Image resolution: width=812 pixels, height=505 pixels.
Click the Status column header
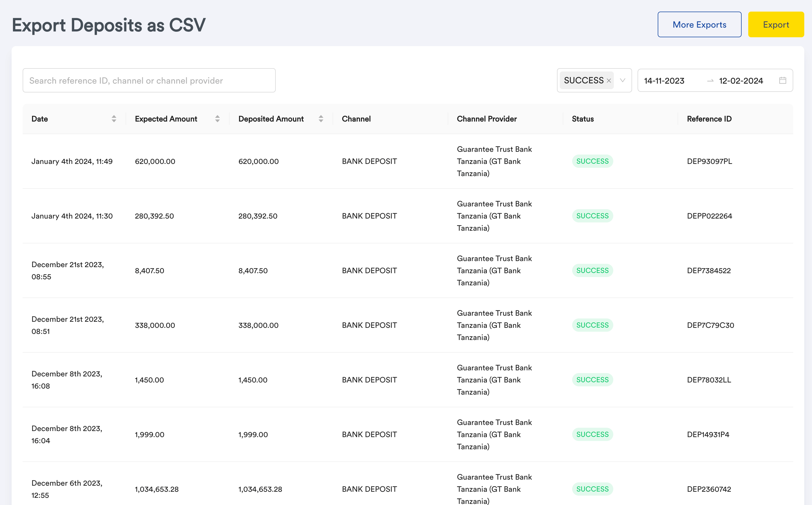point(583,119)
